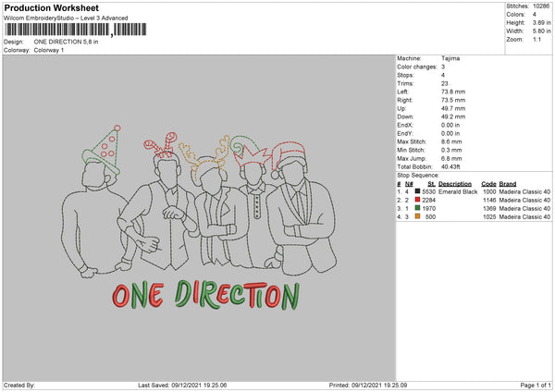Select the Up value '49.7 mm'
Viewport: 555px width, 392px height.
(x=453, y=108)
